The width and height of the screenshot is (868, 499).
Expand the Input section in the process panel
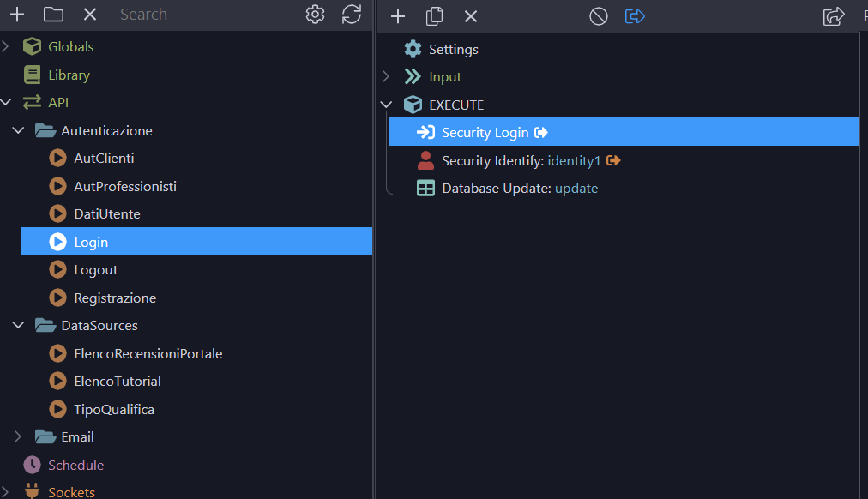click(386, 76)
